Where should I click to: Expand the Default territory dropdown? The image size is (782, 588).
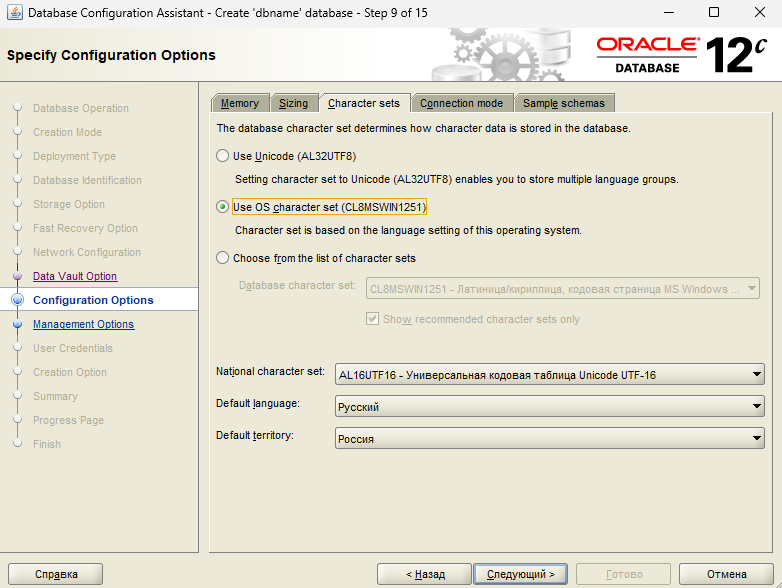550,438
